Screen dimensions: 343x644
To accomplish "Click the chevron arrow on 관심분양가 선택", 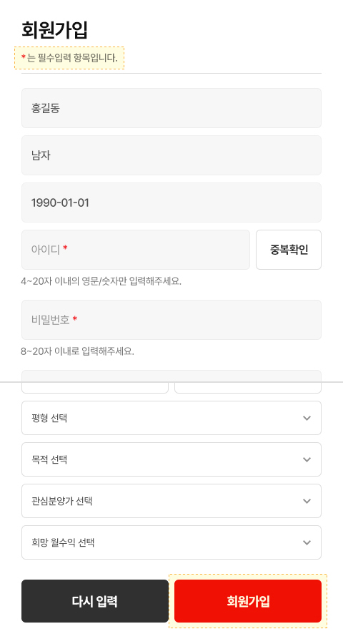I will [307, 501].
